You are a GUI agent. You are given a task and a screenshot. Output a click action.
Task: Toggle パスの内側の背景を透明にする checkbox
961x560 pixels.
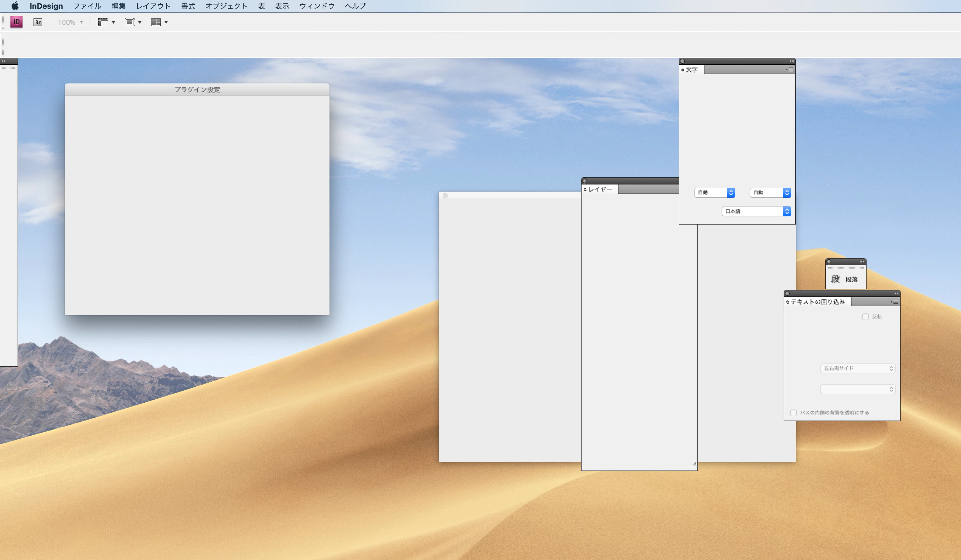click(794, 413)
